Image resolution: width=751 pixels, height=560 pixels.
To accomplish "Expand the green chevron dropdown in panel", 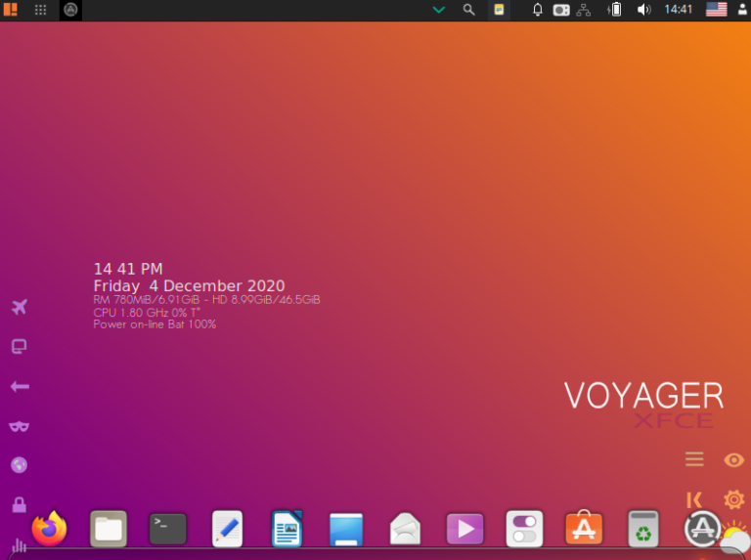I will 439,10.
